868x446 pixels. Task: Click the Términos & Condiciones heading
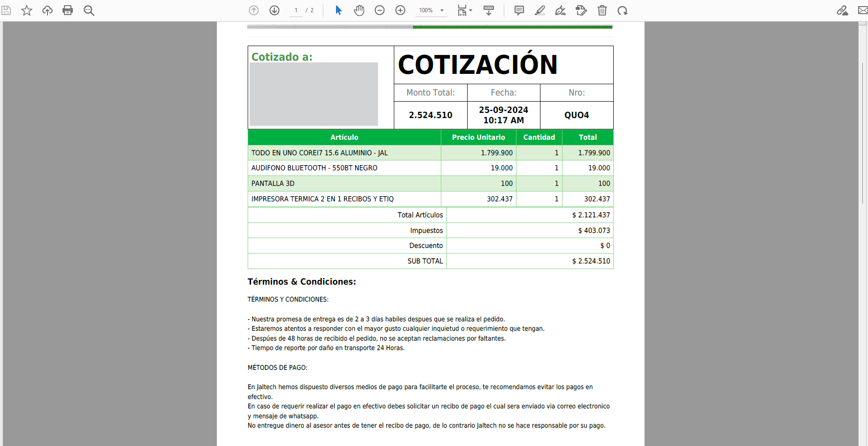coord(302,282)
